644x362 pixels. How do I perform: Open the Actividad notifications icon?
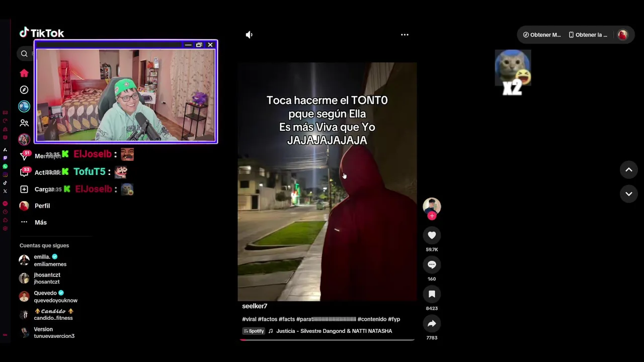point(24,172)
